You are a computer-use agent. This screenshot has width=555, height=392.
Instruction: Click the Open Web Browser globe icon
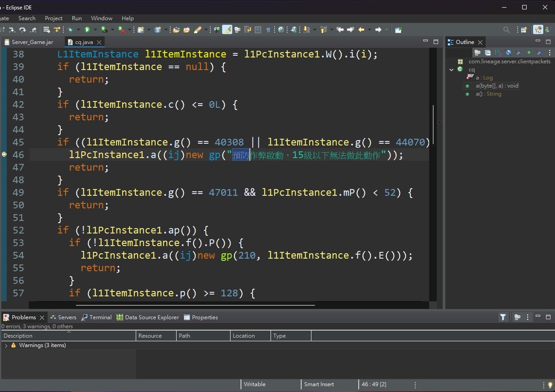281,30
